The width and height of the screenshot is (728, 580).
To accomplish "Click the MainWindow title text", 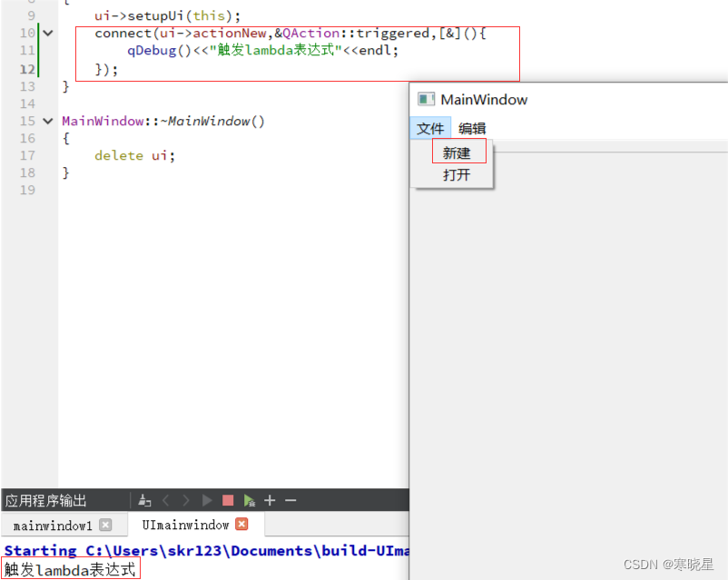I will point(484,99).
